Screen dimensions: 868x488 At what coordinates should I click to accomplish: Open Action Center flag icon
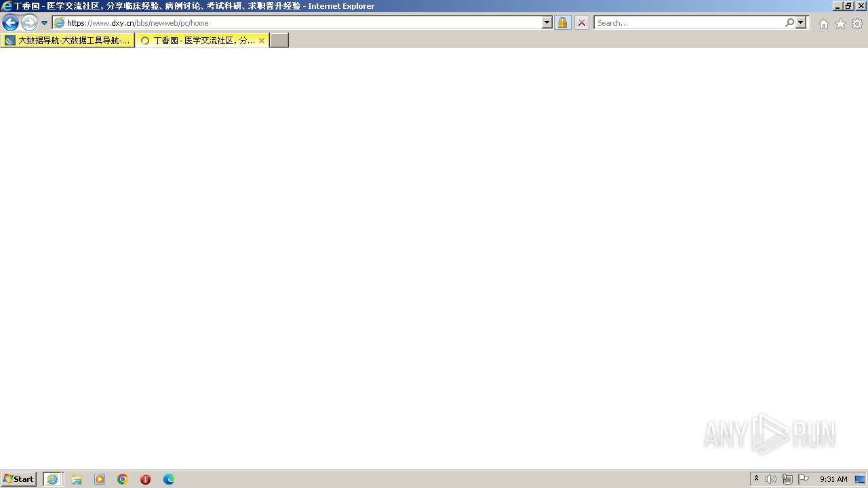tap(804, 479)
